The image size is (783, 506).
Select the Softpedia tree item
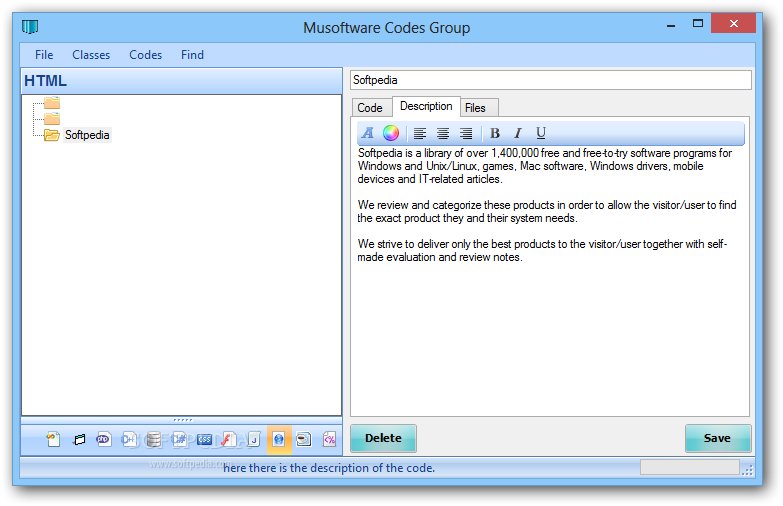pos(87,135)
